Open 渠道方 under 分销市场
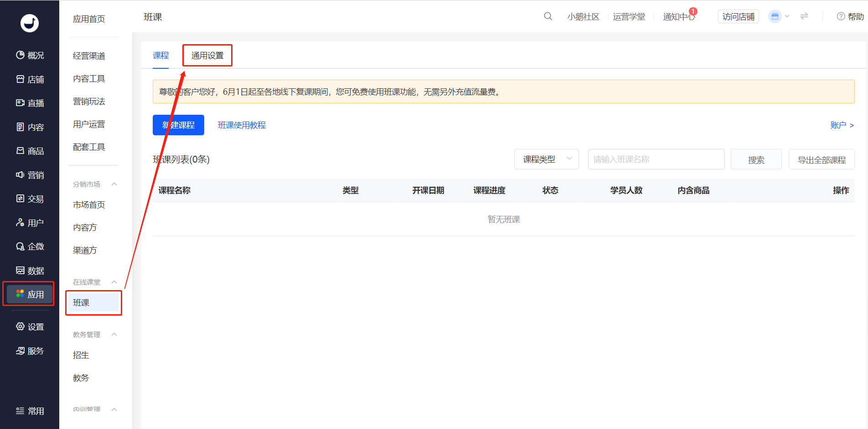Screen dimensions: 868x429 pos(85,250)
